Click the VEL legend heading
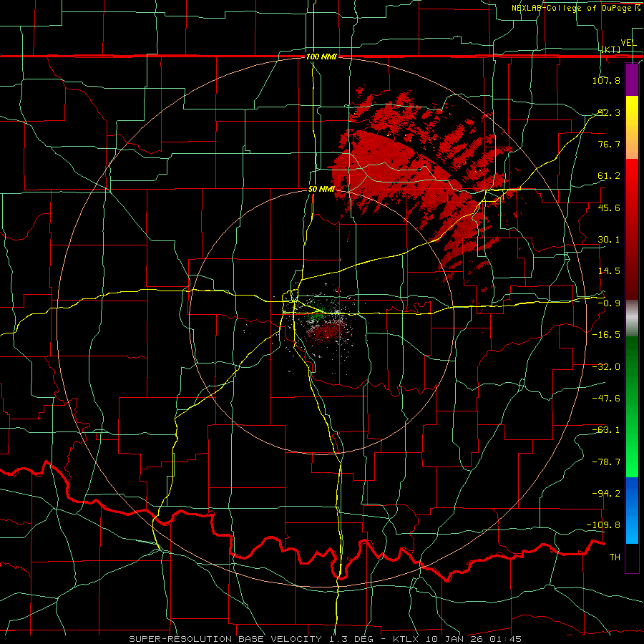 (x=628, y=43)
